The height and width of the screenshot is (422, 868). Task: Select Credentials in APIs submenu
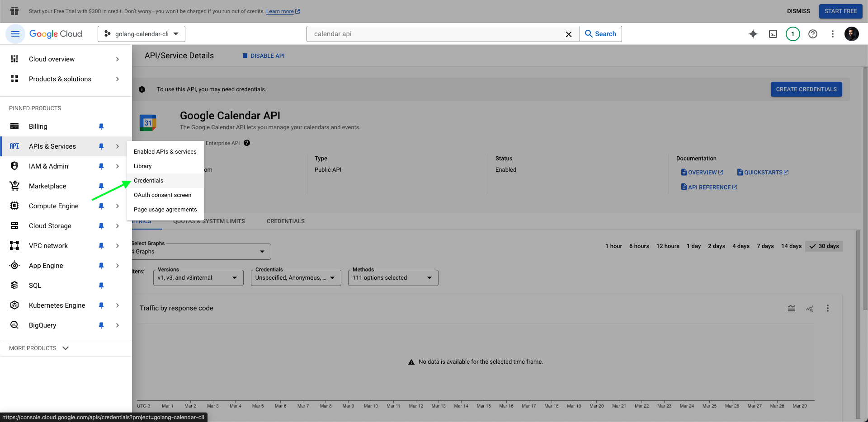pos(165,181)
